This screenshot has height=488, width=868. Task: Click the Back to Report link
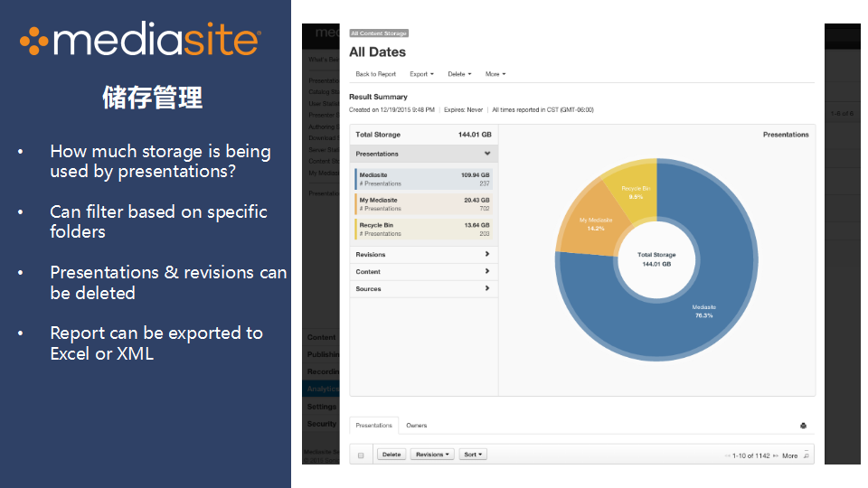point(375,74)
